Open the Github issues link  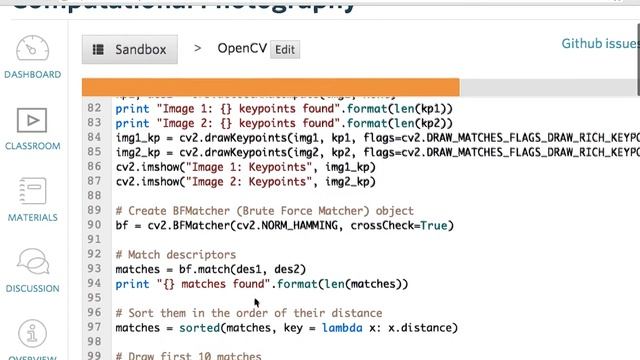(600, 43)
